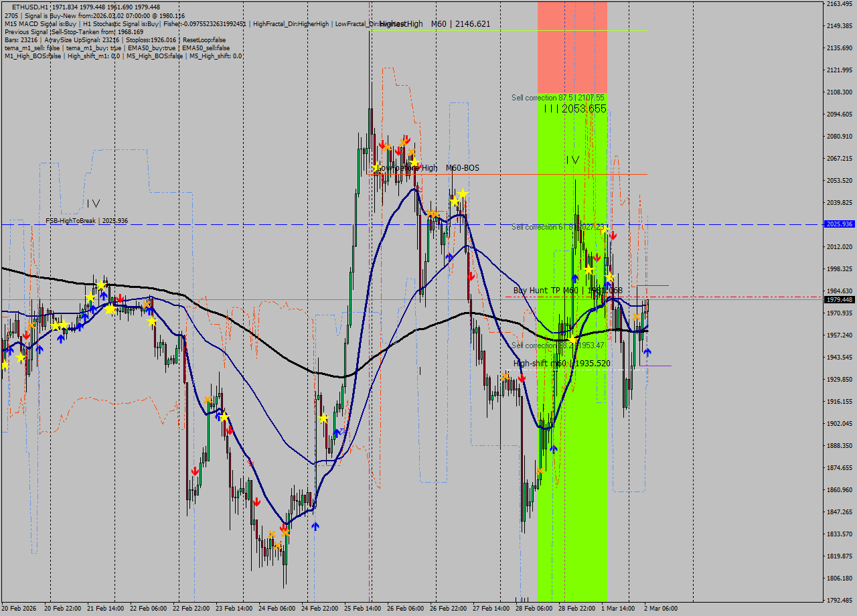Select the red zone rectangle at top
The height and width of the screenshot is (616, 857).
click(x=572, y=47)
